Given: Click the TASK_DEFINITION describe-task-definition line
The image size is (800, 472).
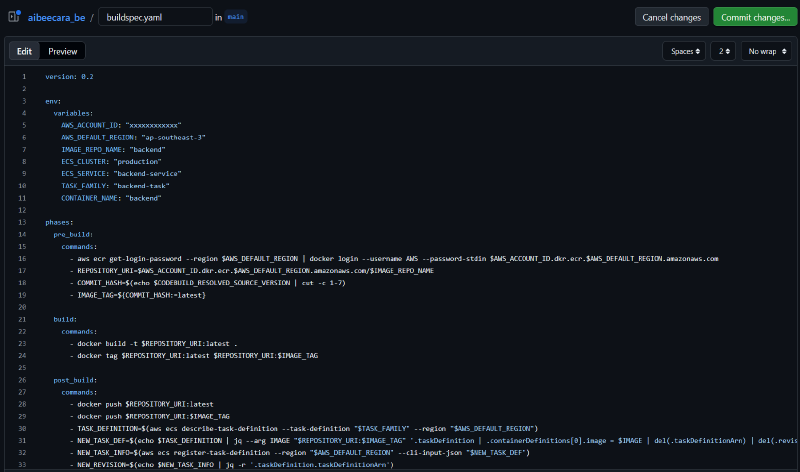Looking at the screenshot, I should (304, 429).
